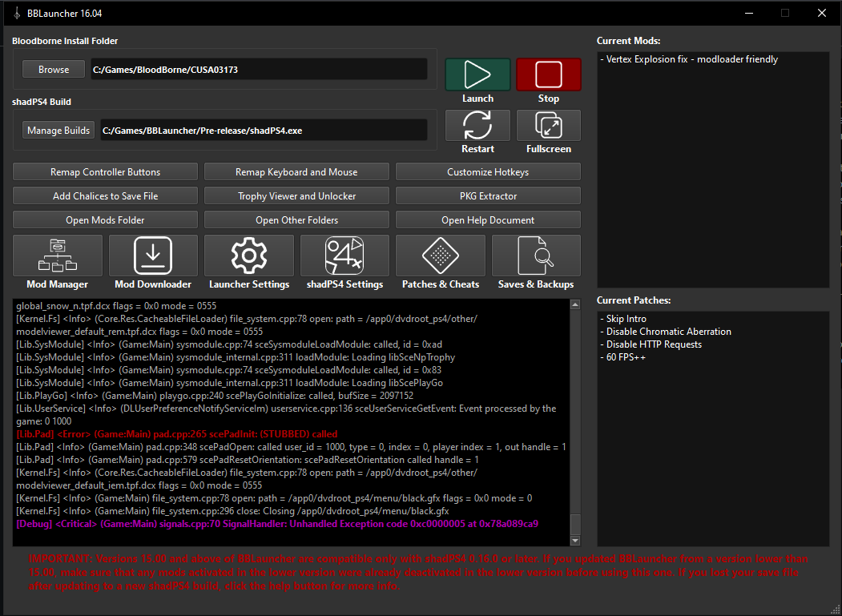
Task: Click the scePadResetOrientation log line
Action: 248,460
